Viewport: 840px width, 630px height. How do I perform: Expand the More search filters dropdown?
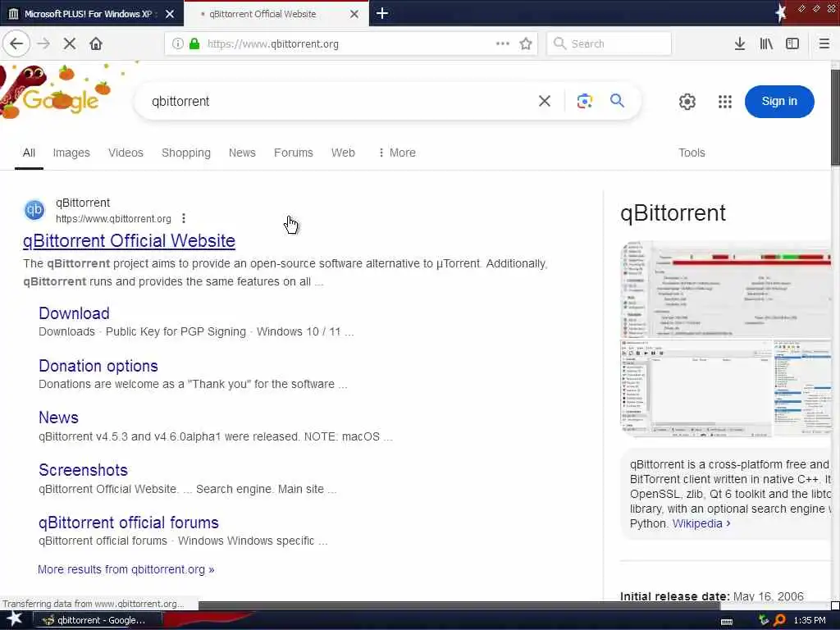[396, 153]
